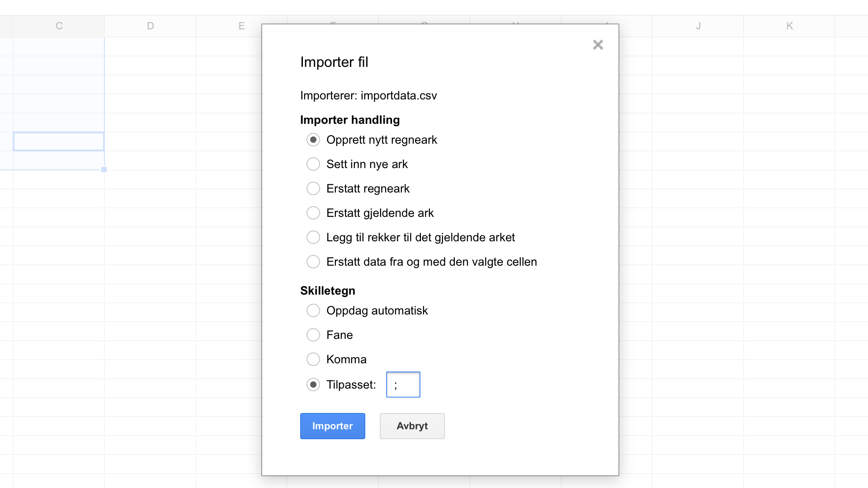Click the column J header
Viewport: 868px width, 488px height.
tap(698, 26)
